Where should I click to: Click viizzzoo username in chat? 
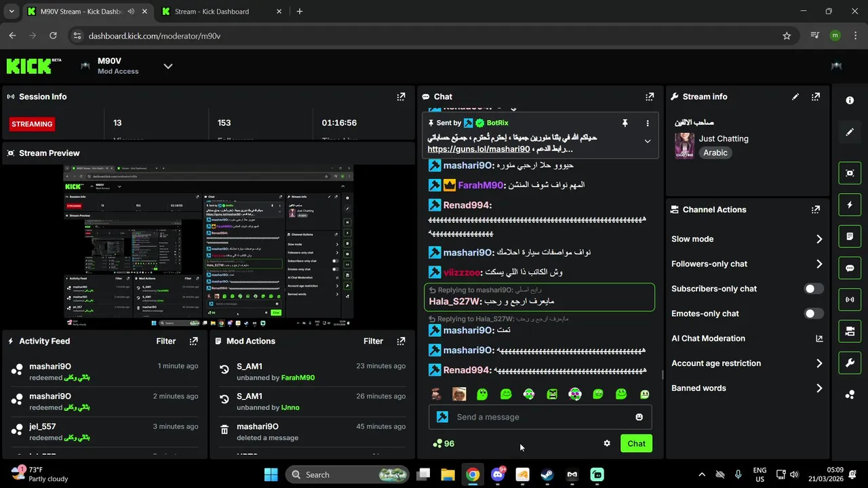[462, 272]
